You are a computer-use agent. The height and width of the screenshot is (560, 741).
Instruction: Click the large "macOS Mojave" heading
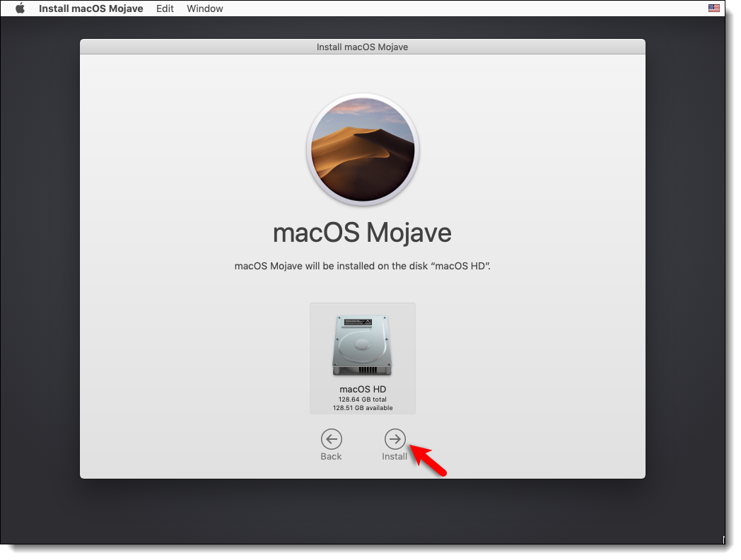[x=362, y=233]
